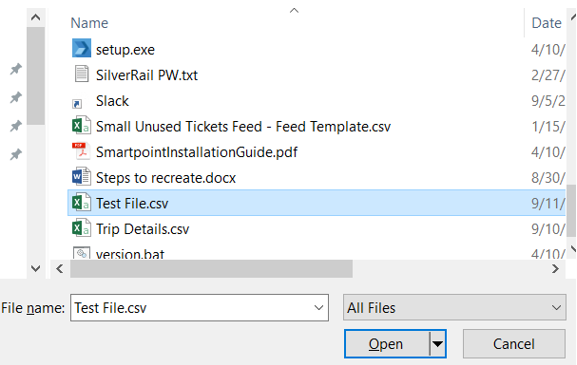Click the horizontal scrollbar right arrow
The height and width of the screenshot is (365, 577).
(x=555, y=269)
